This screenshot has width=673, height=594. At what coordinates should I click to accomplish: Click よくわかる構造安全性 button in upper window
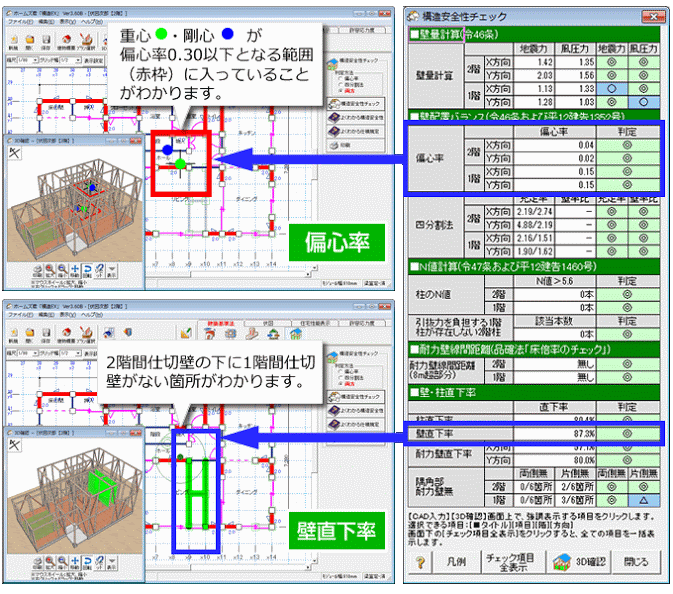pos(356,118)
